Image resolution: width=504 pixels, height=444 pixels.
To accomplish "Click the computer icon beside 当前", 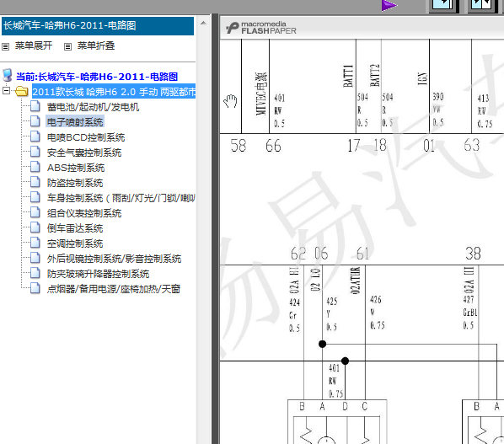I will click(7, 75).
